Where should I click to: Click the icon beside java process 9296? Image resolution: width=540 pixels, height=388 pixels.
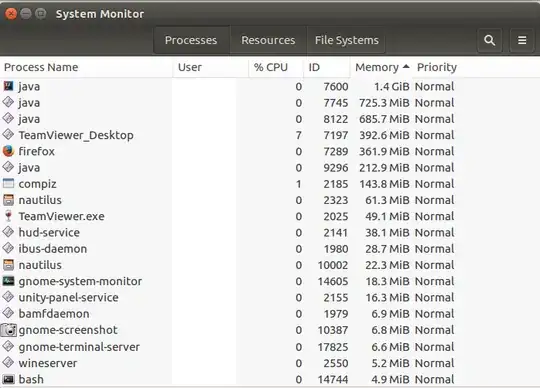coord(8,167)
